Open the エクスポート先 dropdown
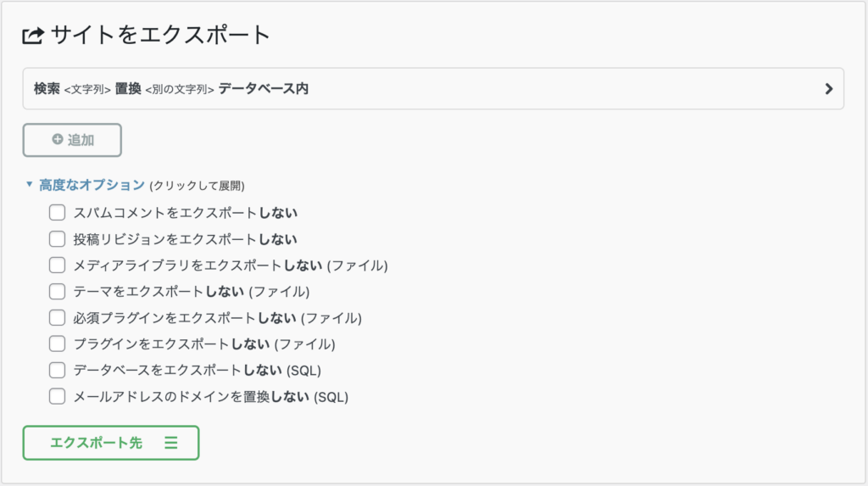Screen dimensions: 868x486 (x=111, y=443)
